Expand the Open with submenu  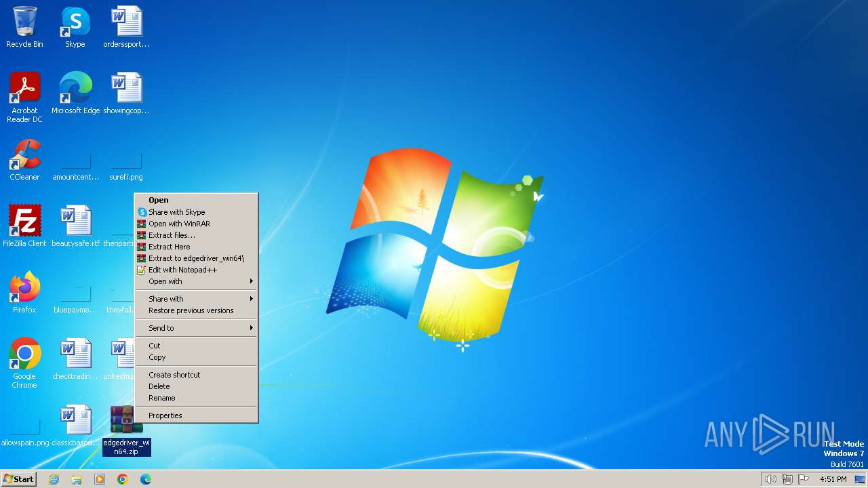click(x=197, y=281)
